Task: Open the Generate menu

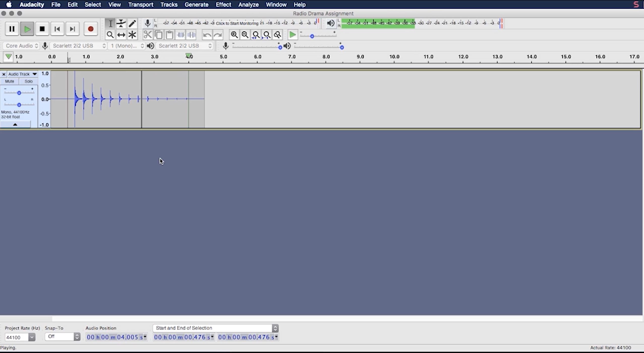Action: pos(196,5)
